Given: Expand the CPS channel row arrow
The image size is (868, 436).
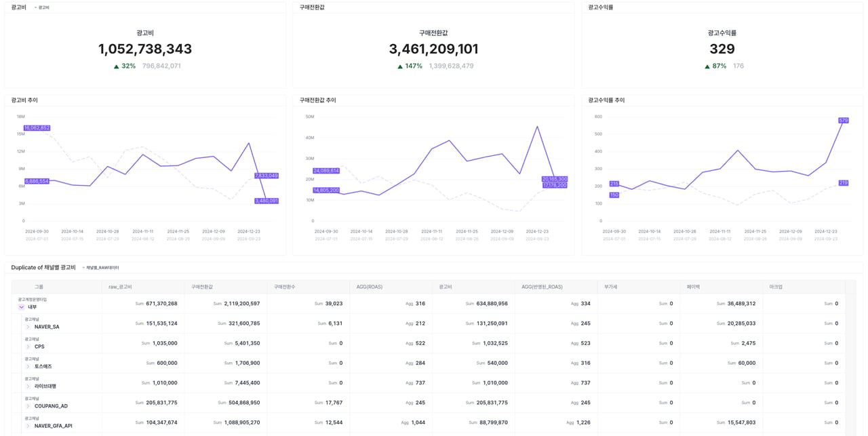Looking at the screenshot, I should (28, 346).
